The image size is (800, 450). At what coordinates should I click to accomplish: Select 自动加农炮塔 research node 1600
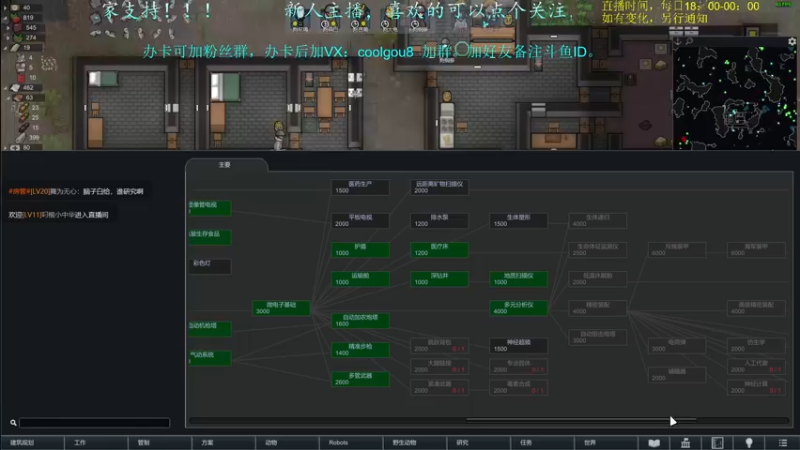tap(360, 320)
